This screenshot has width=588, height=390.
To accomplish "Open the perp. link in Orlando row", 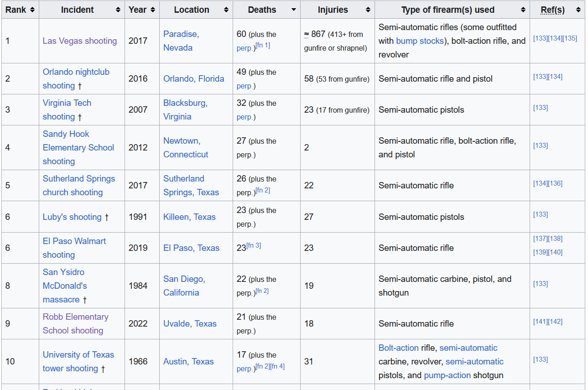I will [x=246, y=86].
